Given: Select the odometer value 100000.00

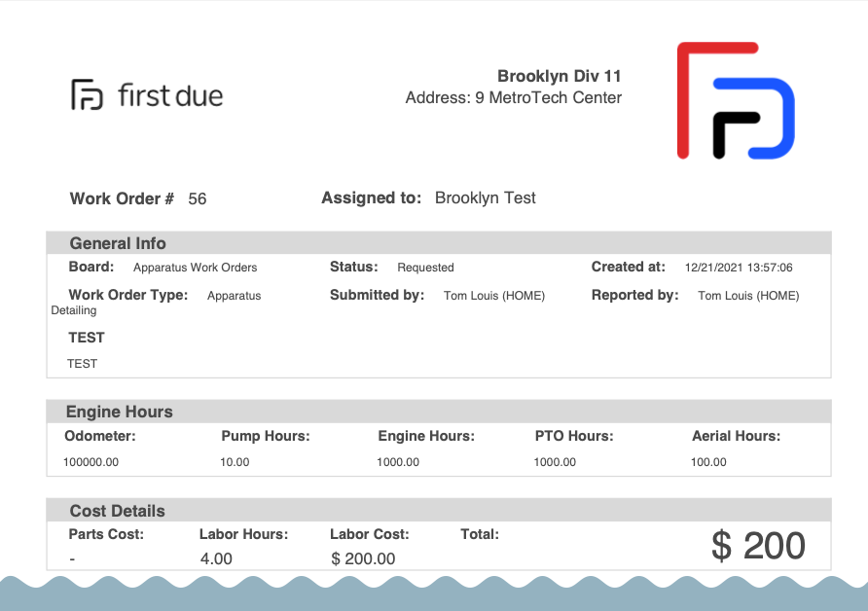Looking at the screenshot, I should [90, 462].
